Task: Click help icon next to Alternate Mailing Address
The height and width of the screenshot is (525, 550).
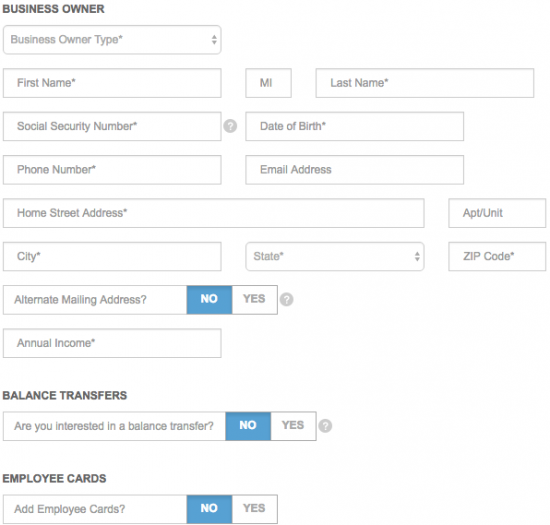Action: 287,299
